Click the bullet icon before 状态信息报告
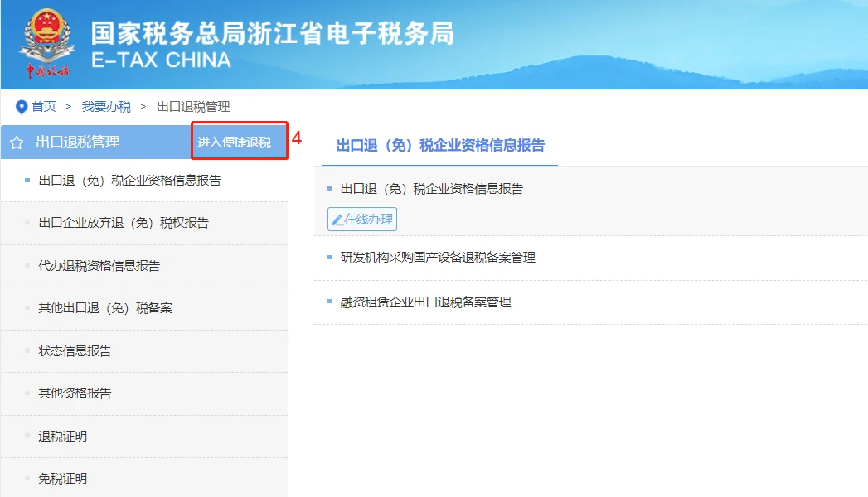The width and height of the screenshot is (868, 497). point(28,350)
